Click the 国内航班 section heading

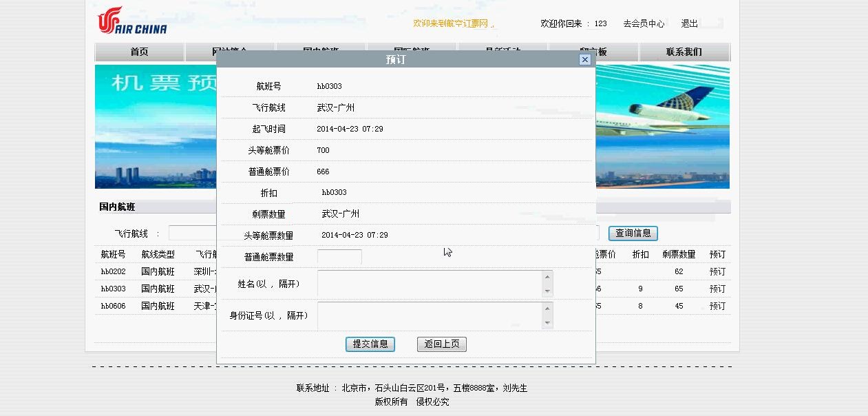117,207
